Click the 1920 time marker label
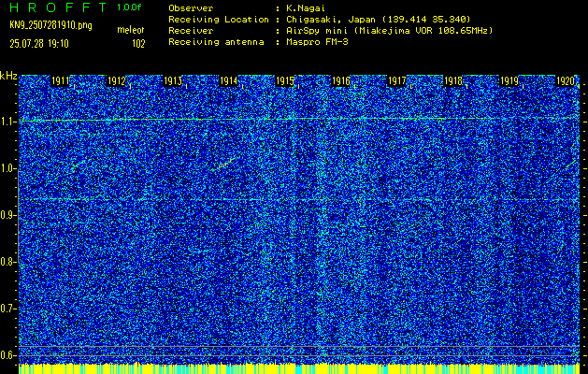The image size is (588, 374). [566, 81]
